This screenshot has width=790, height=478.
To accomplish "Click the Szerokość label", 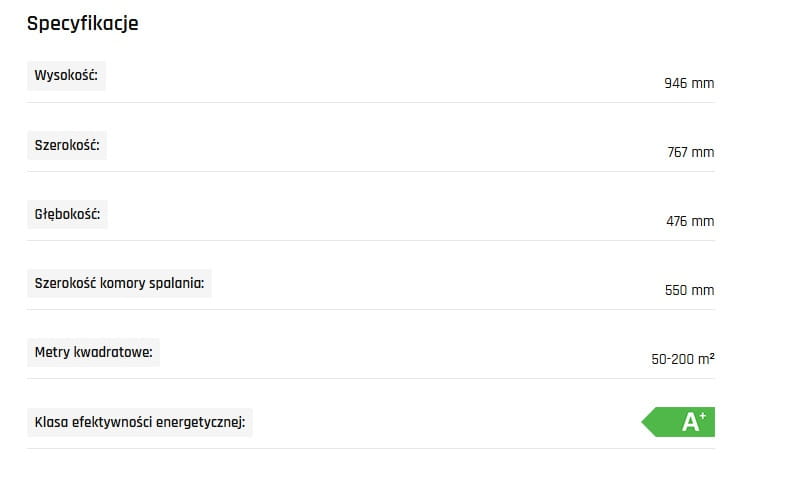I will tap(67, 145).
